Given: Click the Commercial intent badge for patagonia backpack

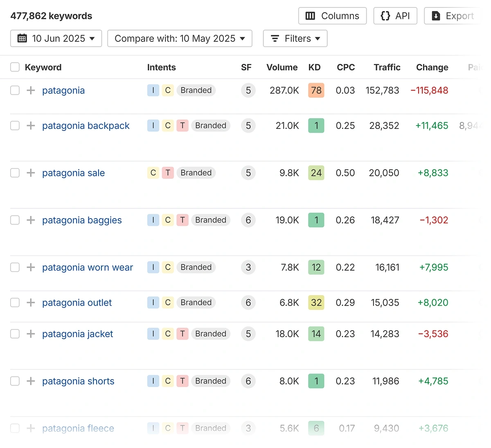Looking at the screenshot, I should point(168,126).
